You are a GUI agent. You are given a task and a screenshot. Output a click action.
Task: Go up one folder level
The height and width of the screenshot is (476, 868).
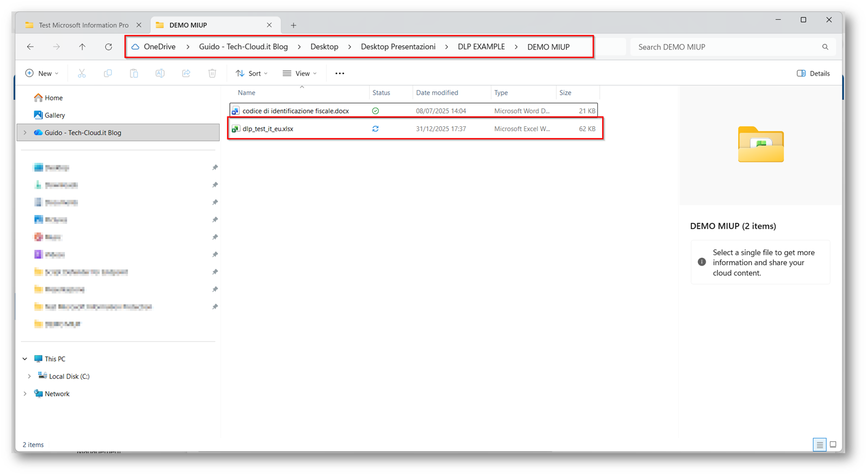[x=82, y=47]
